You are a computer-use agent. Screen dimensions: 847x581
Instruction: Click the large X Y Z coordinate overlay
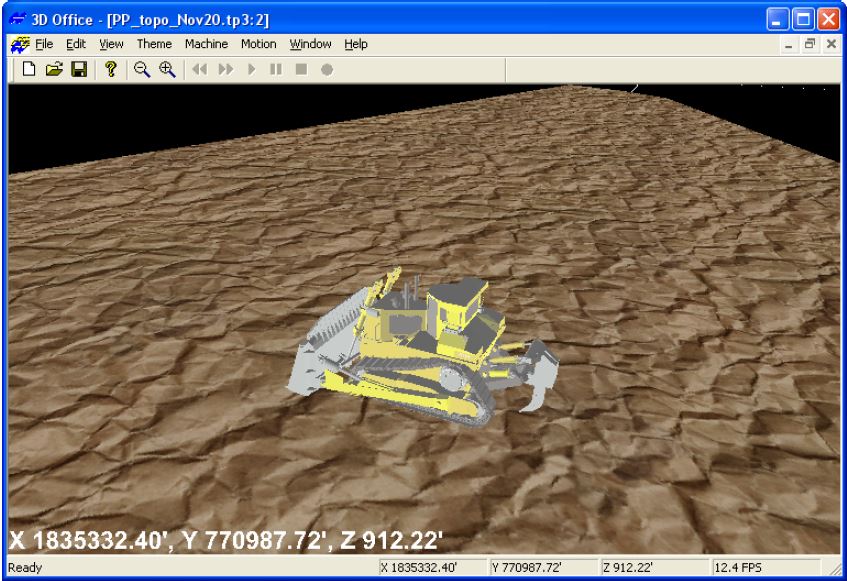pos(226,540)
